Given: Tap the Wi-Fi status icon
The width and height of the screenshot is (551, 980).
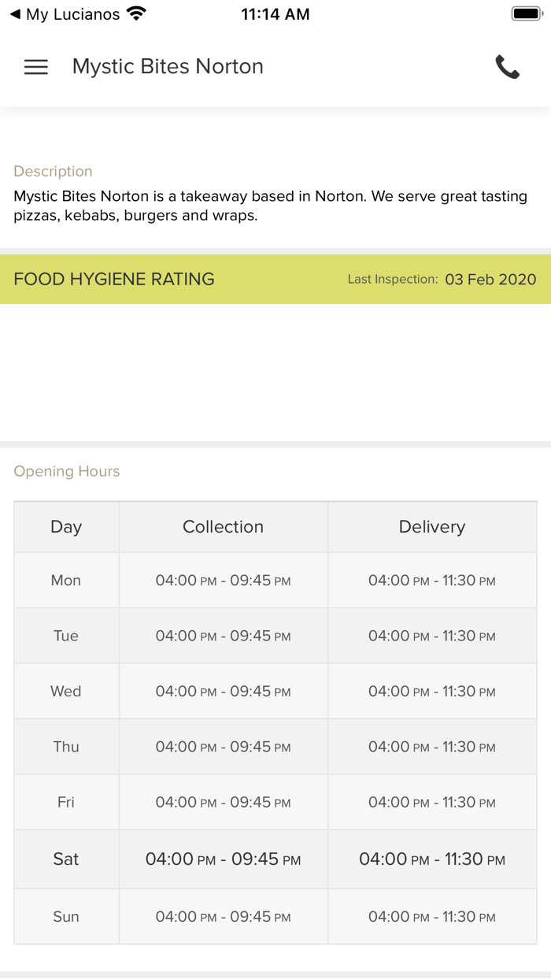Looking at the screenshot, I should (136, 14).
